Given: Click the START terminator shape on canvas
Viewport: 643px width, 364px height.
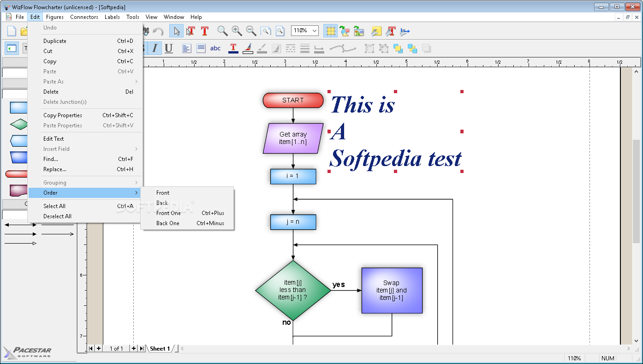Looking at the screenshot, I should coord(293,100).
